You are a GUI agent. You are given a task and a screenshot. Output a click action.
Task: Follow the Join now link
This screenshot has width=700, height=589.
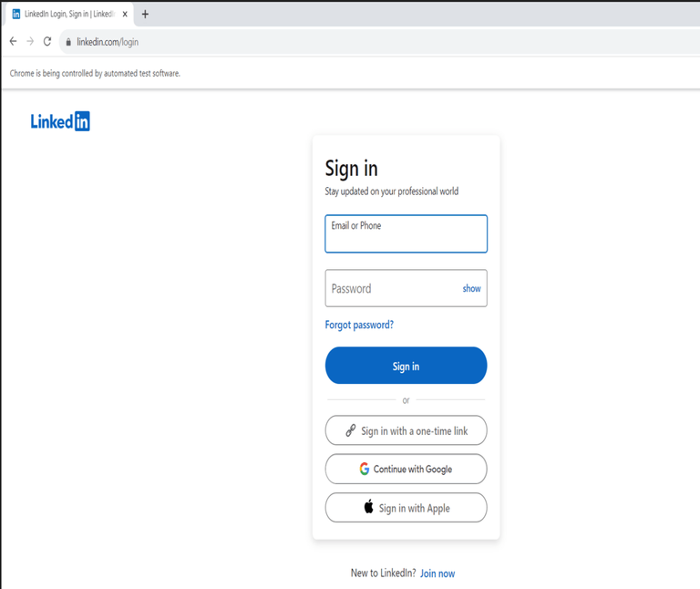pos(437,573)
